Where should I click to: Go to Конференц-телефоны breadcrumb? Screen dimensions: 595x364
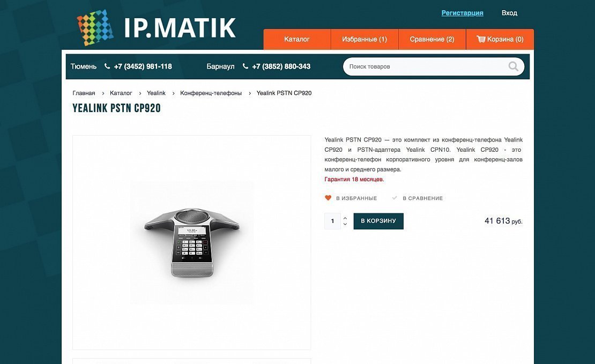[211, 93]
